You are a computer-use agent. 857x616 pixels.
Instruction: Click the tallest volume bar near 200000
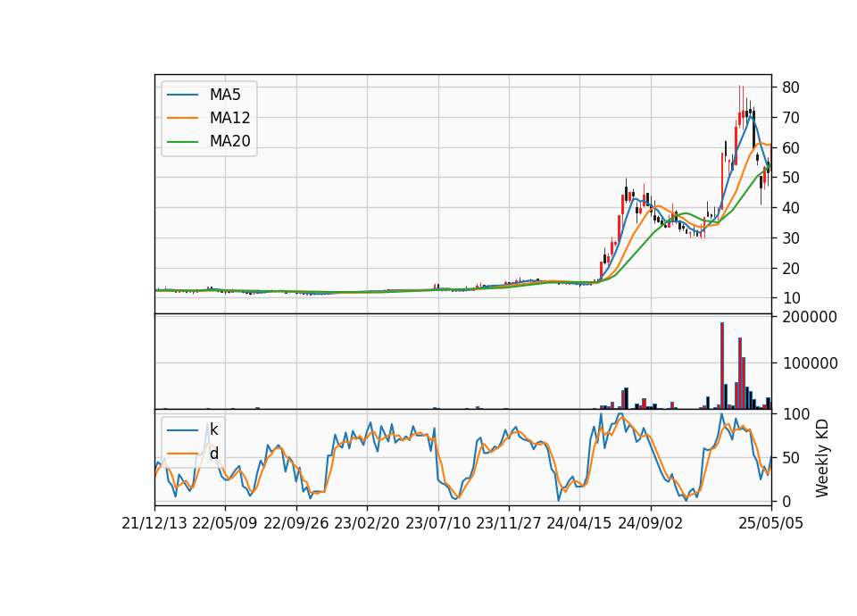722,366
